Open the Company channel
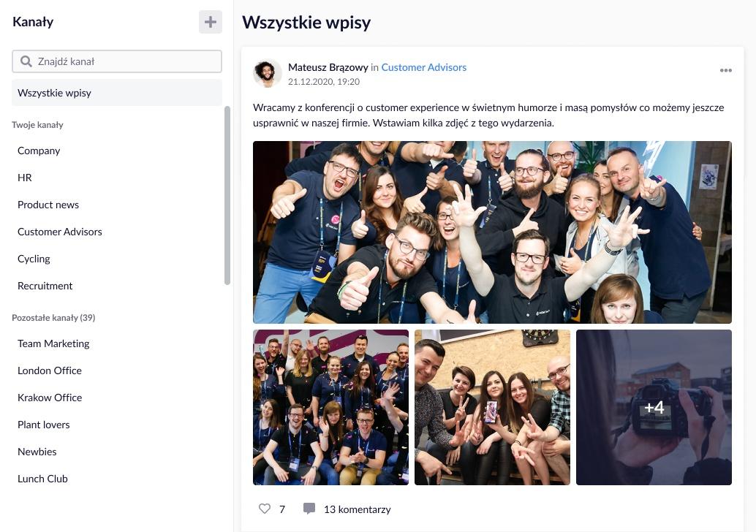This screenshot has height=532, width=756. (x=39, y=151)
